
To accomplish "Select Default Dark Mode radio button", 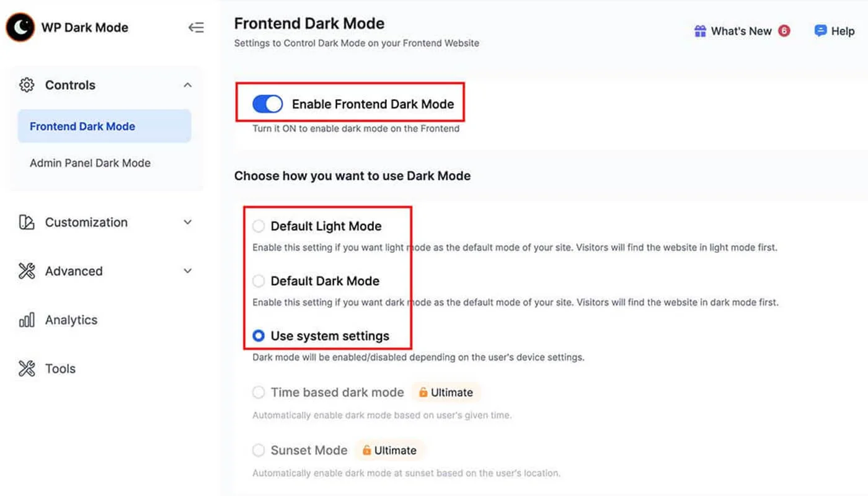I will tap(258, 281).
